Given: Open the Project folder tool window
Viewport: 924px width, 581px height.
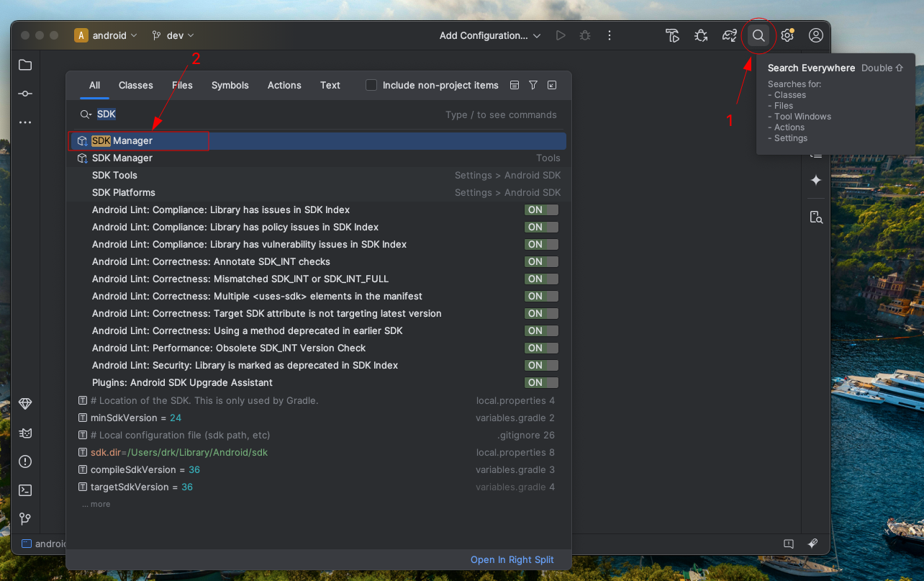Looking at the screenshot, I should [25, 65].
